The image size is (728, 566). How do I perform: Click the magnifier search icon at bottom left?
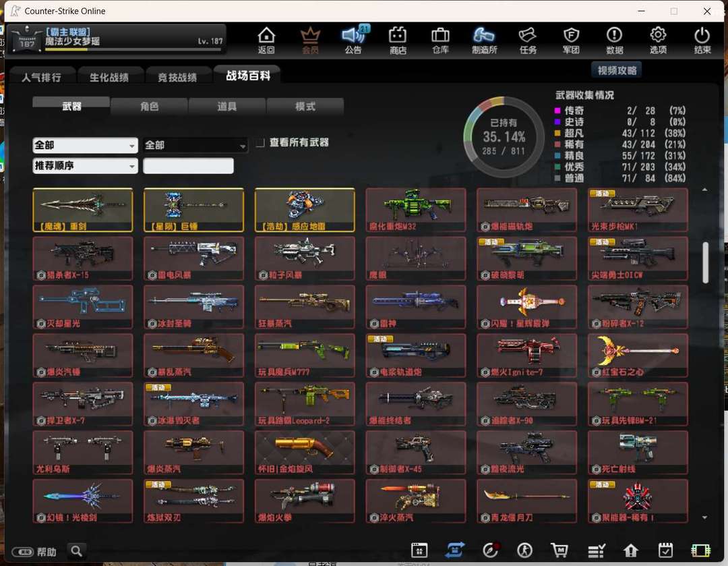[77, 551]
